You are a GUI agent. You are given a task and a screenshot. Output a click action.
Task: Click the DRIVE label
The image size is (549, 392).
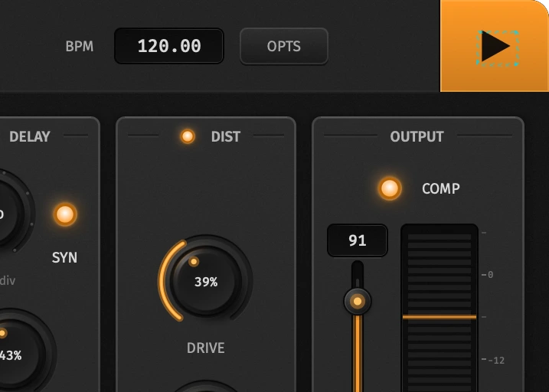pos(205,348)
